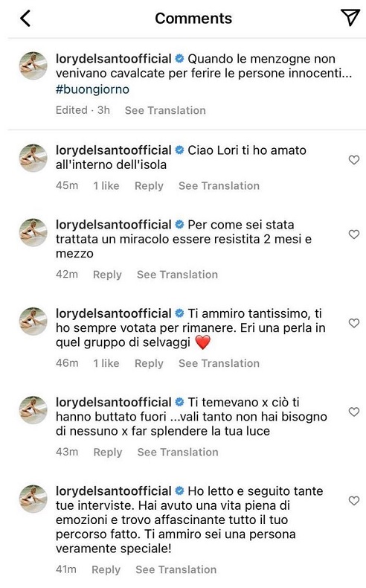Like the 'Ciao Lori ti ho amato' comment
Viewport: 366px width, 588px height.
[354, 160]
